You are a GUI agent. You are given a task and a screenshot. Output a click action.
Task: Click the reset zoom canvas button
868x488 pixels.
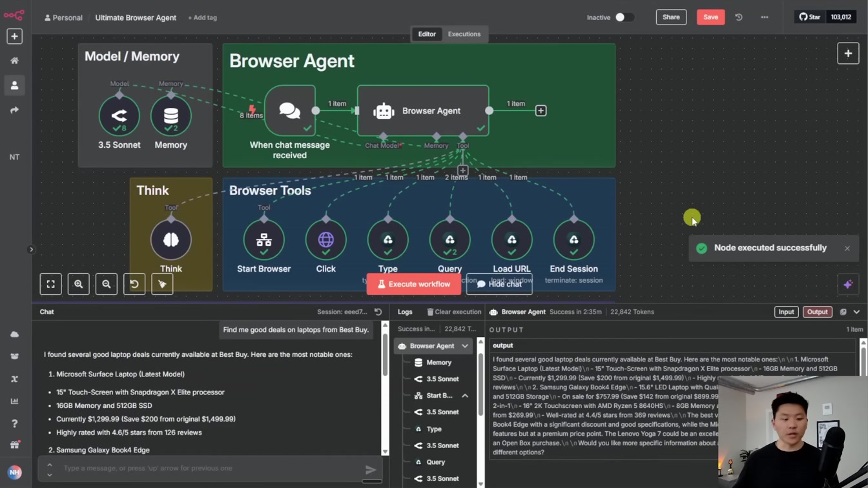[x=134, y=284]
